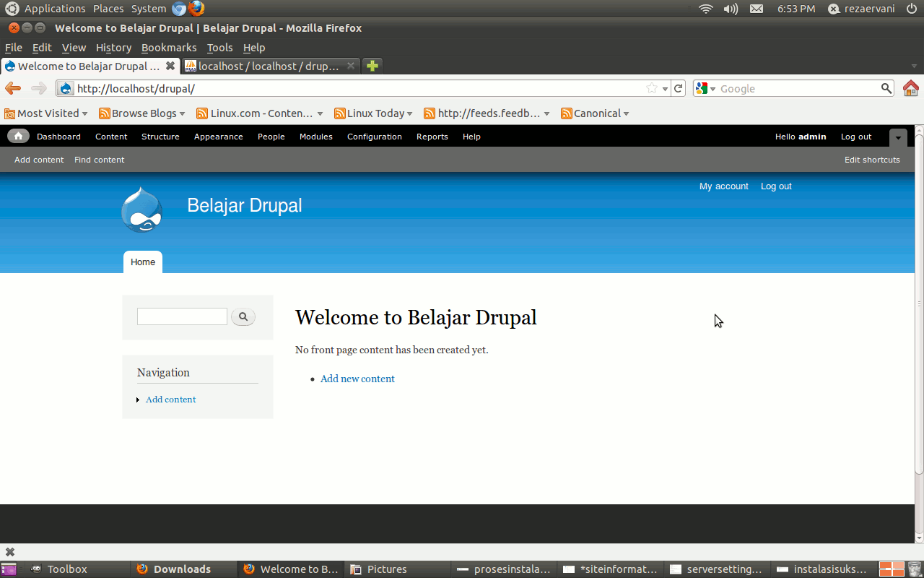Screen dimensions: 924x578
Task: Click show desktop icon in bottom panel
Action: (x=9, y=569)
